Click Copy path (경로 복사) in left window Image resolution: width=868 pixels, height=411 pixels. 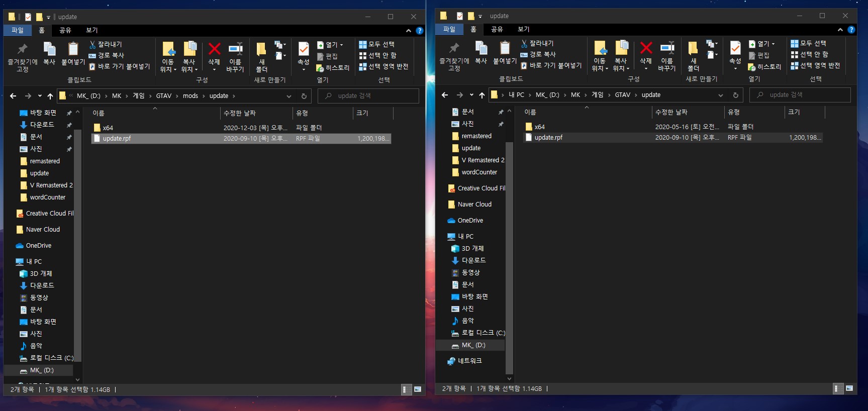point(107,55)
